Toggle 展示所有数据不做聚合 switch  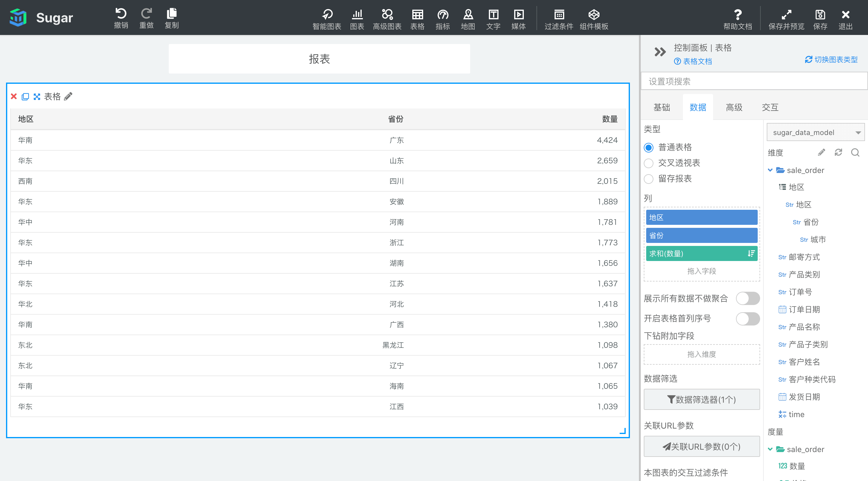click(x=748, y=298)
